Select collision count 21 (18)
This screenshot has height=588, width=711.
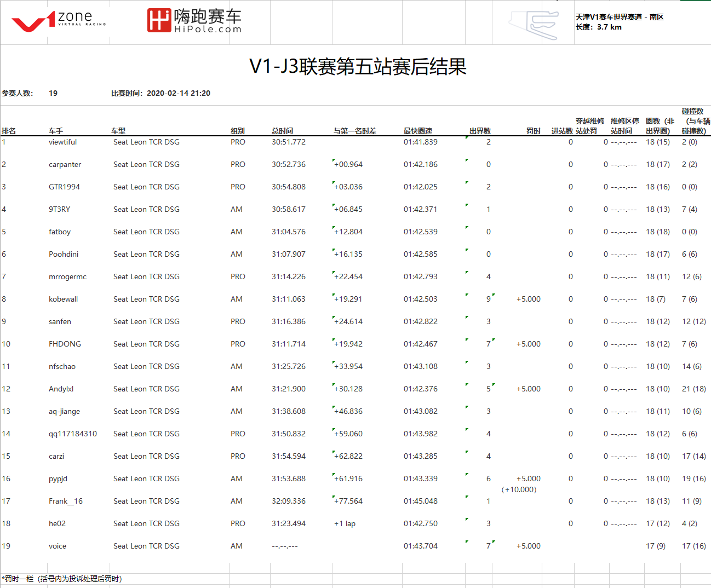(x=694, y=389)
